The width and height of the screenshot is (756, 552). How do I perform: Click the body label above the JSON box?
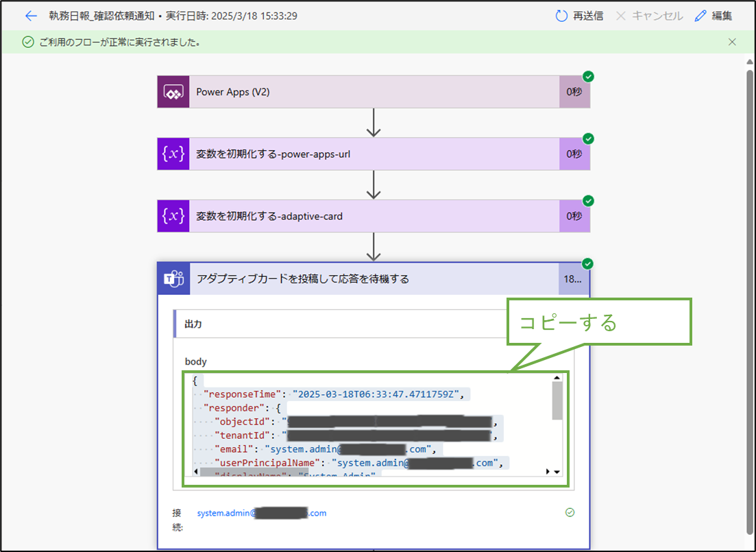tap(196, 361)
